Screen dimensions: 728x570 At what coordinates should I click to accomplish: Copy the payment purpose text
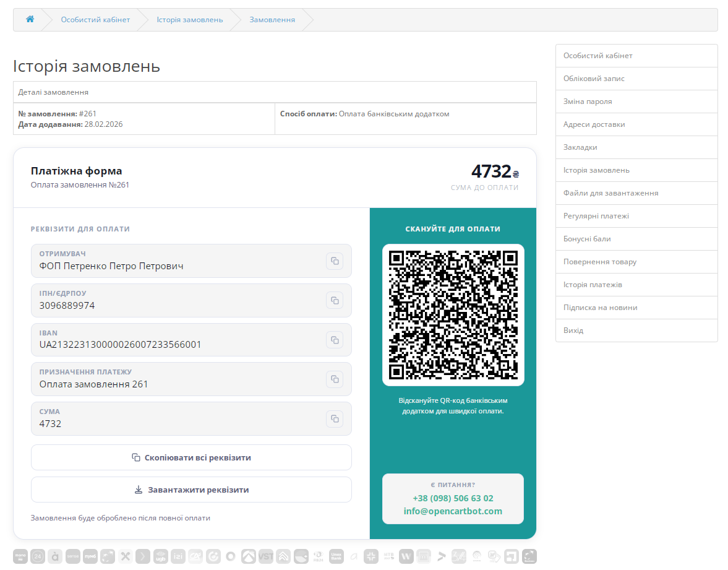[x=334, y=379]
